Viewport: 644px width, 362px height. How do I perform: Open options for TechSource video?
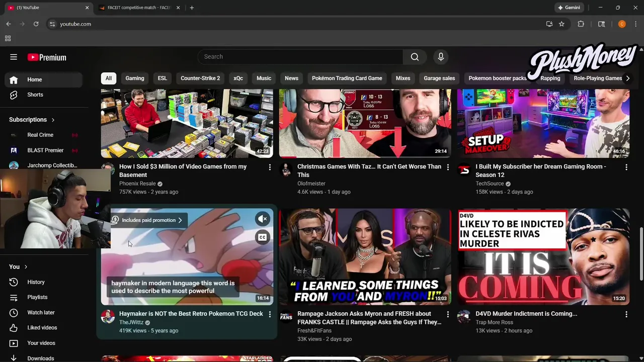pyautogui.click(x=626, y=167)
